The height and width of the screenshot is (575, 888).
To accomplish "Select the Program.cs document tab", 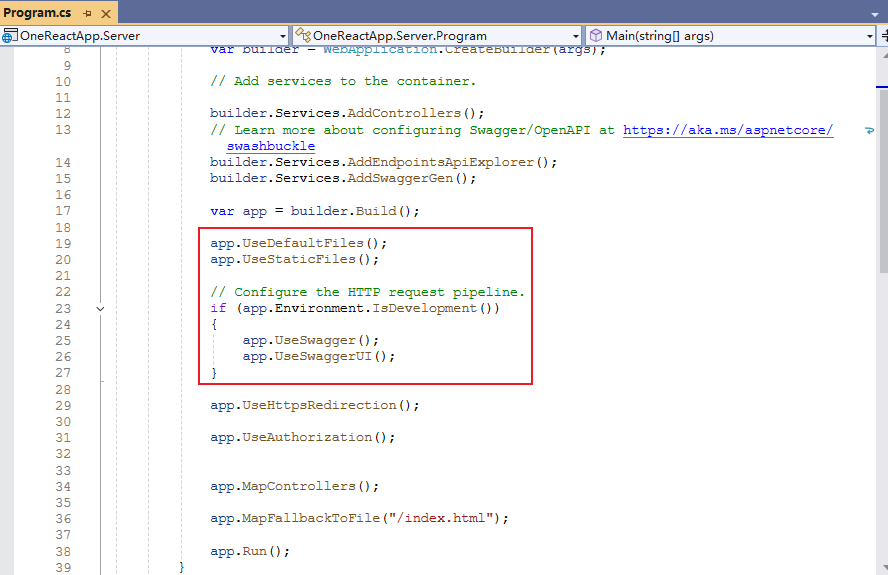I will coord(37,13).
